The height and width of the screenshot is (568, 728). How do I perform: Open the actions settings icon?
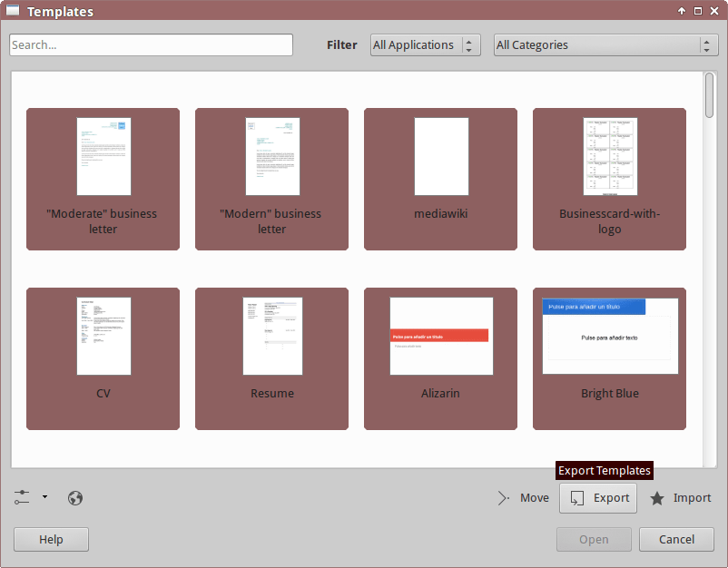click(x=21, y=497)
